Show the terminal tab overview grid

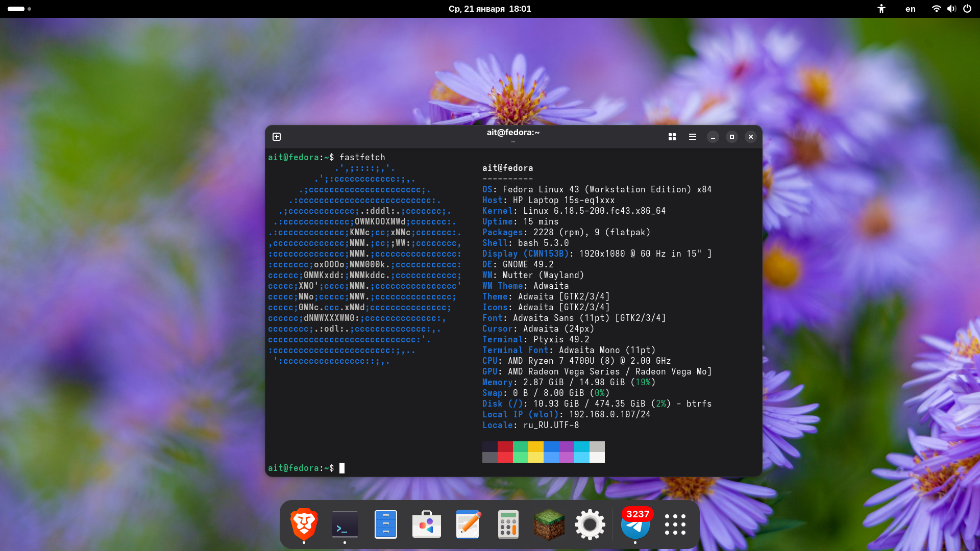point(672,137)
